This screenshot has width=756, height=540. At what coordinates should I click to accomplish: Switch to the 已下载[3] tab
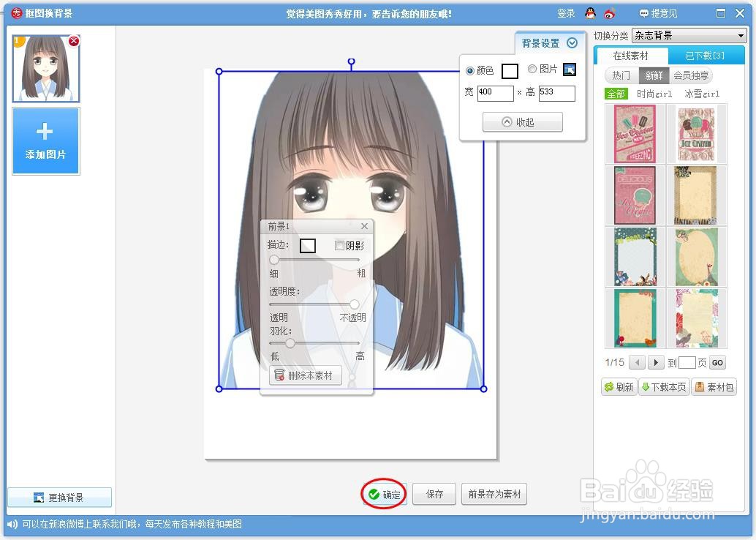coord(705,56)
